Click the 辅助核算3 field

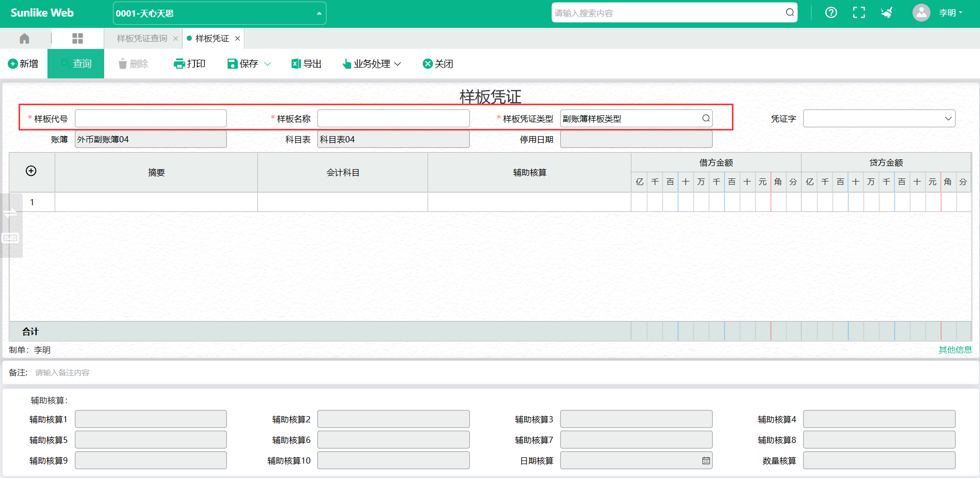tap(636, 419)
